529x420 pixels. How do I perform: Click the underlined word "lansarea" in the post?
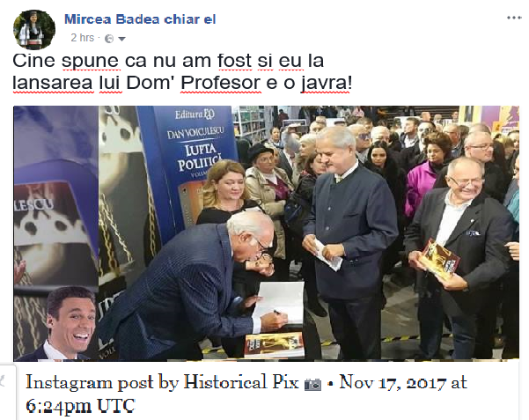pyautogui.click(x=53, y=83)
